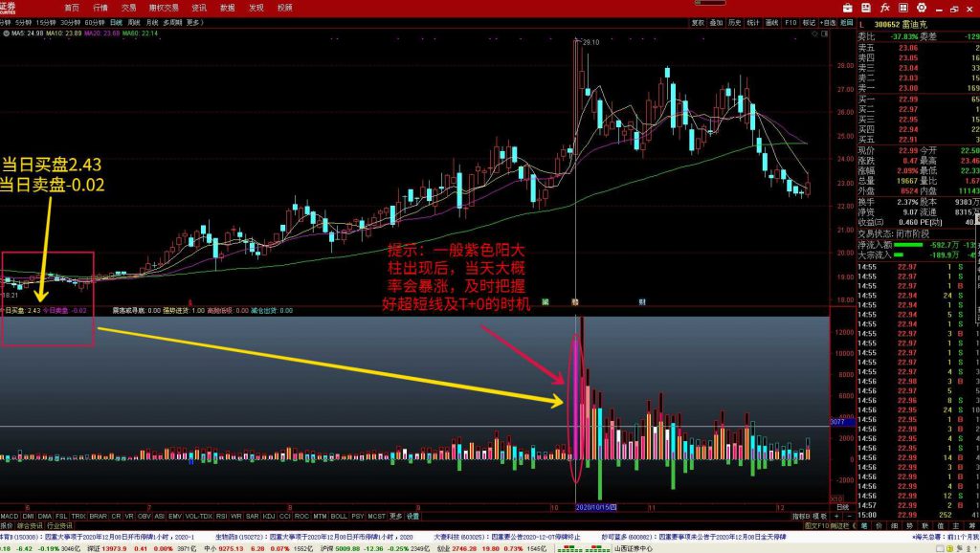Viewport: 980px width, 553px height.
Task: Expand 更多 indicators list at bottom
Action: coord(396,517)
